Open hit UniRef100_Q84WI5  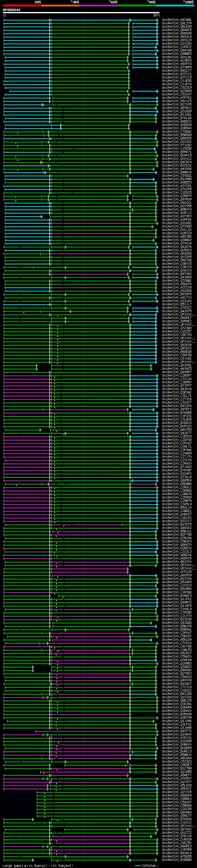click(177, 30)
